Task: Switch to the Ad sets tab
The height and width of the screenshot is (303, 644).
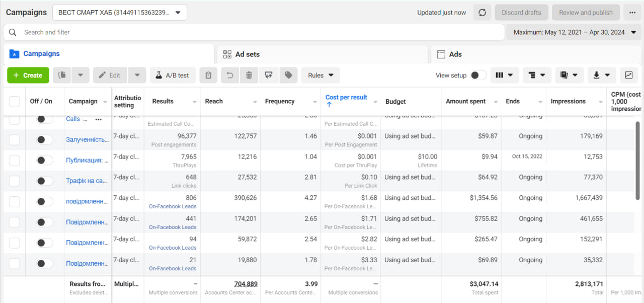Action: click(323, 54)
